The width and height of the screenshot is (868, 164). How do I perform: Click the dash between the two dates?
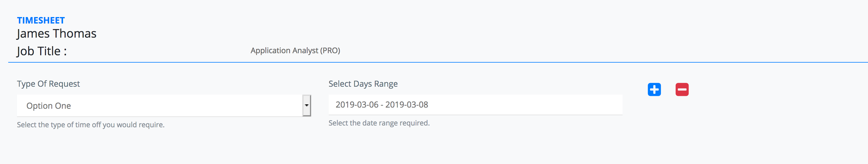click(382, 105)
